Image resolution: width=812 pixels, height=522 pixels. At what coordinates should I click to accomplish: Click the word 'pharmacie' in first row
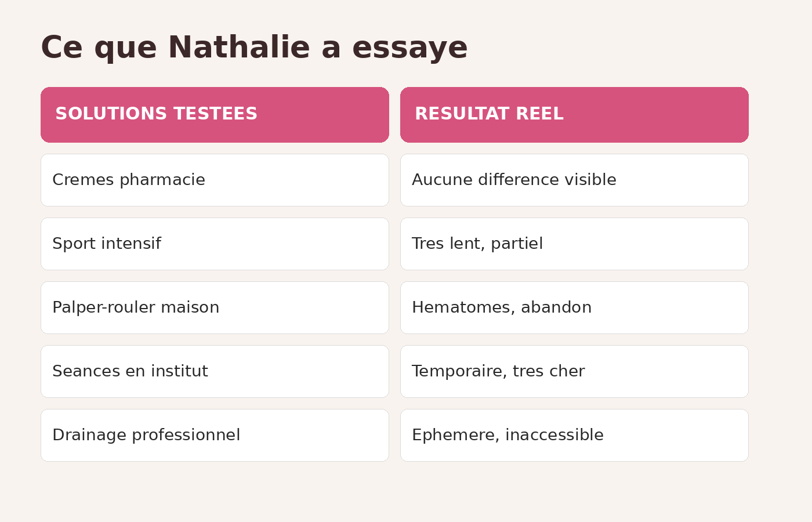pyautogui.click(x=162, y=180)
